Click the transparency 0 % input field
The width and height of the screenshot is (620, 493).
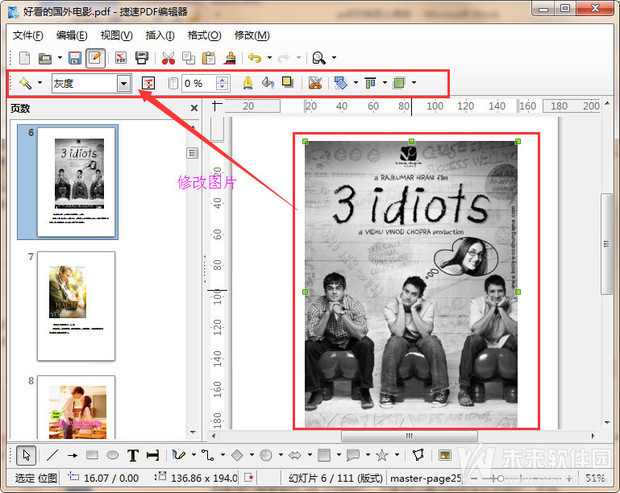click(198, 83)
